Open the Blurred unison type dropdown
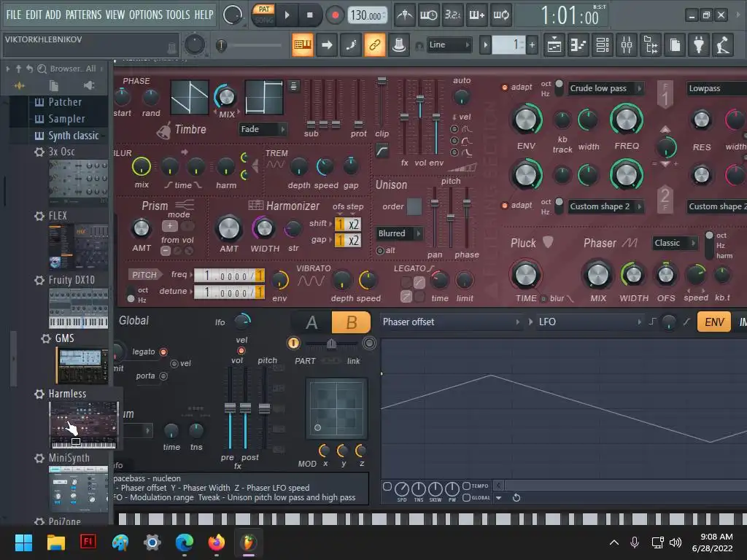The height and width of the screenshot is (560, 747). (x=399, y=233)
